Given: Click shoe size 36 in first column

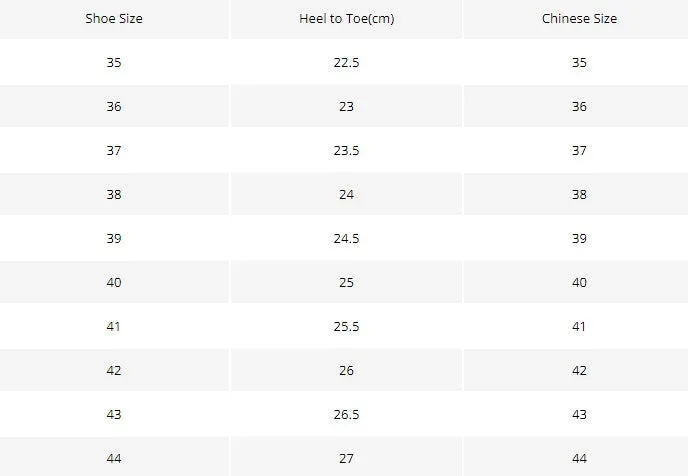Looking at the screenshot, I should (x=114, y=106).
